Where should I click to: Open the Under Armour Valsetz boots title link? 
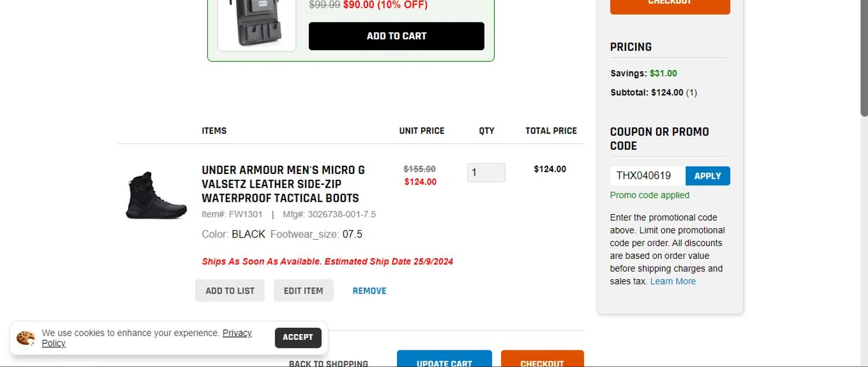(x=283, y=184)
